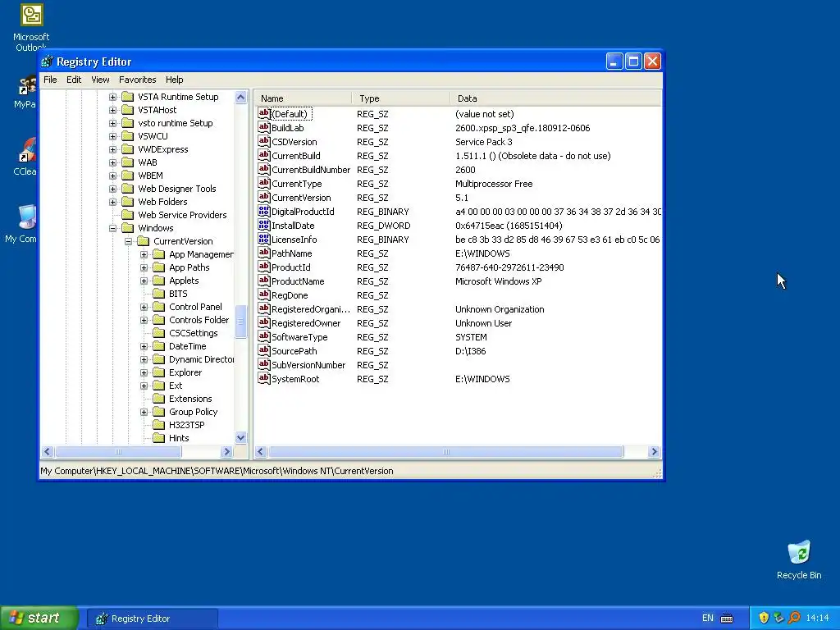Image resolution: width=840 pixels, height=630 pixels.
Task: Select the Hints folder icon
Action: pyautogui.click(x=158, y=438)
